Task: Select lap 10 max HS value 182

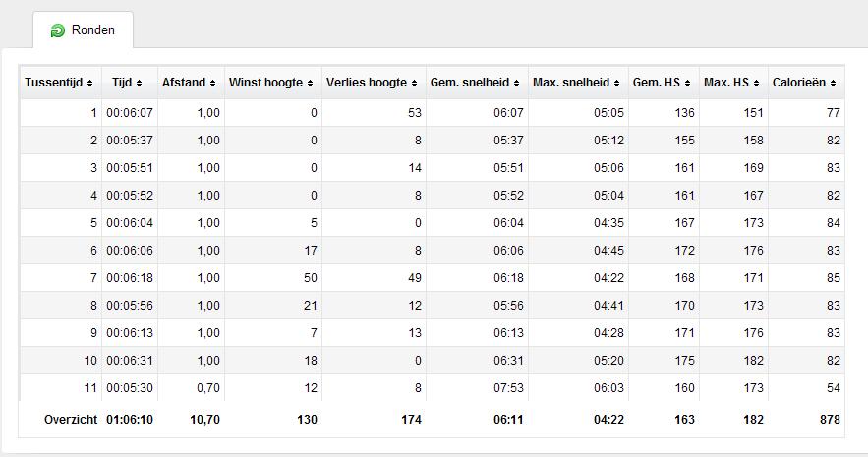Action: click(x=753, y=360)
